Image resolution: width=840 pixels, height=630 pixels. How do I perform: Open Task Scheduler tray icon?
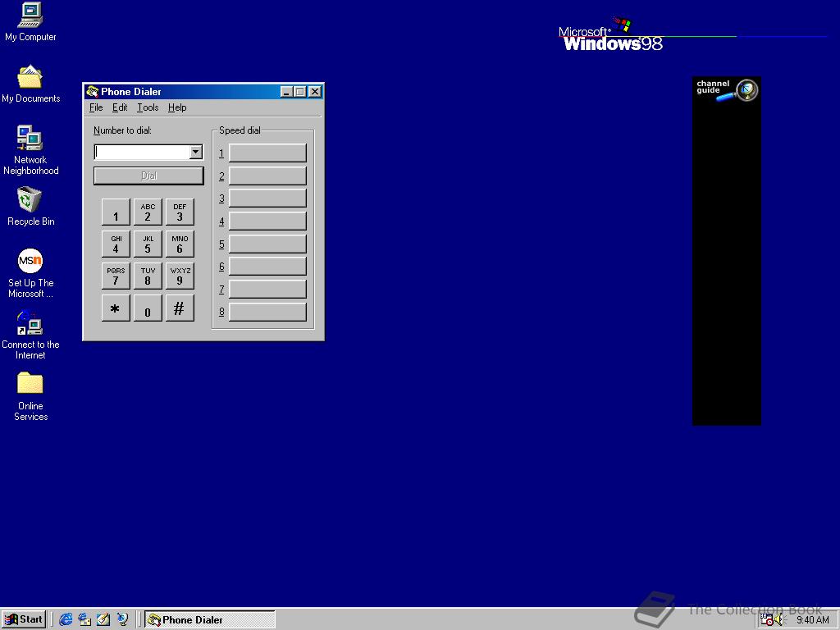[x=767, y=620]
